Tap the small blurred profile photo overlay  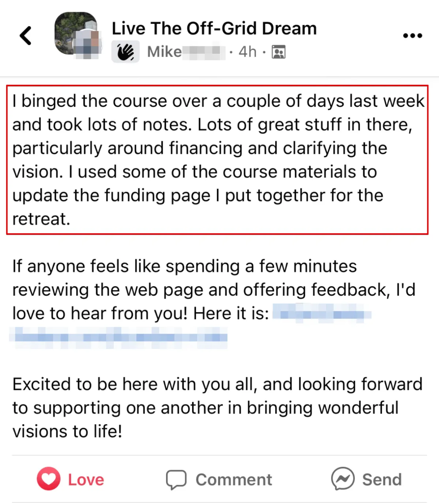pos(86,45)
